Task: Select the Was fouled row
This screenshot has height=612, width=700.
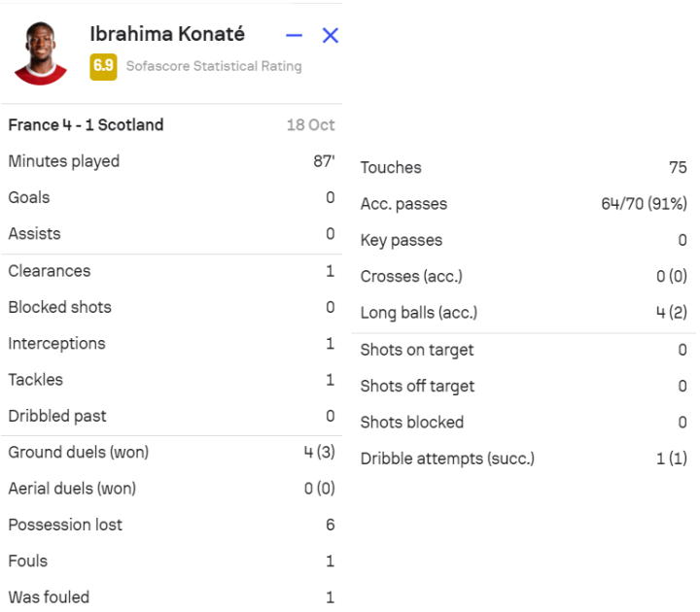Action: click(x=171, y=597)
